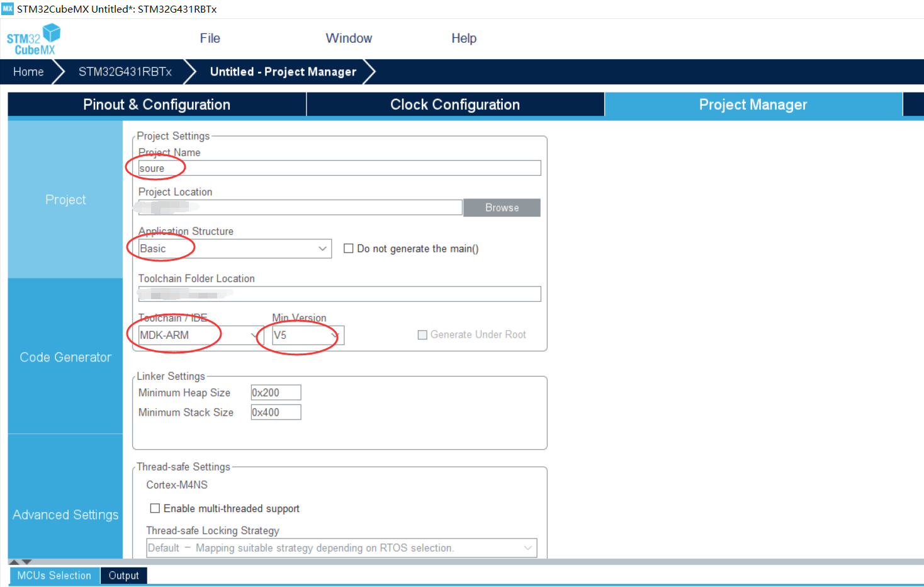The width and height of the screenshot is (924, 587).
Task: Click the Project Settings group title
Action: [x=173, y=136]
